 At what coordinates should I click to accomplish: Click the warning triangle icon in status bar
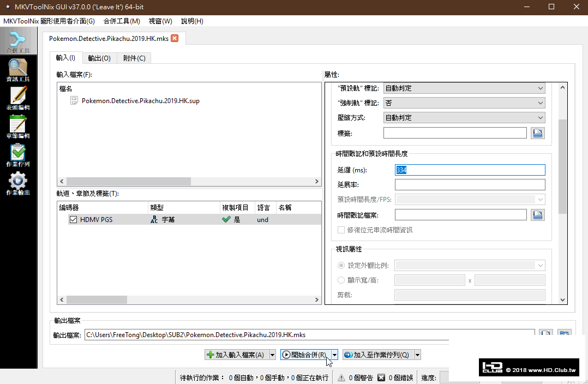tap(341, 377)
